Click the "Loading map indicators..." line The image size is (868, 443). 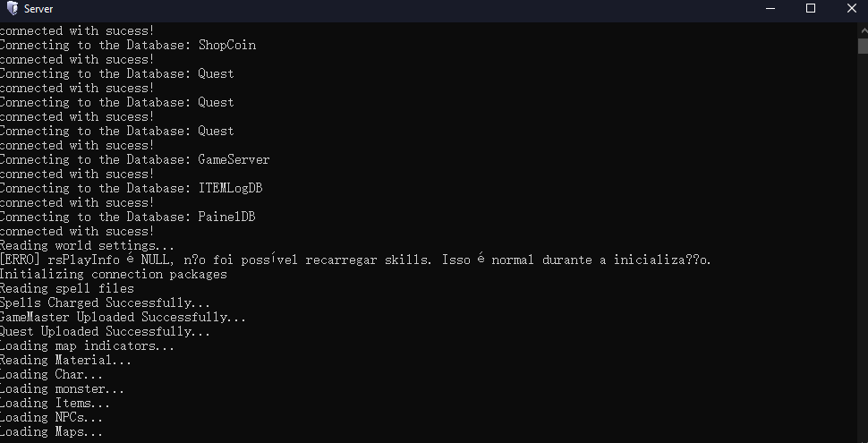88,345
